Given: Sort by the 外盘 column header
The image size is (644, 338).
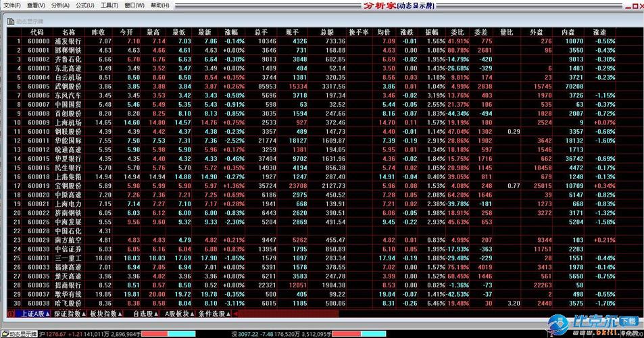Looking at the screenshot, I should (x=537, y=32).
